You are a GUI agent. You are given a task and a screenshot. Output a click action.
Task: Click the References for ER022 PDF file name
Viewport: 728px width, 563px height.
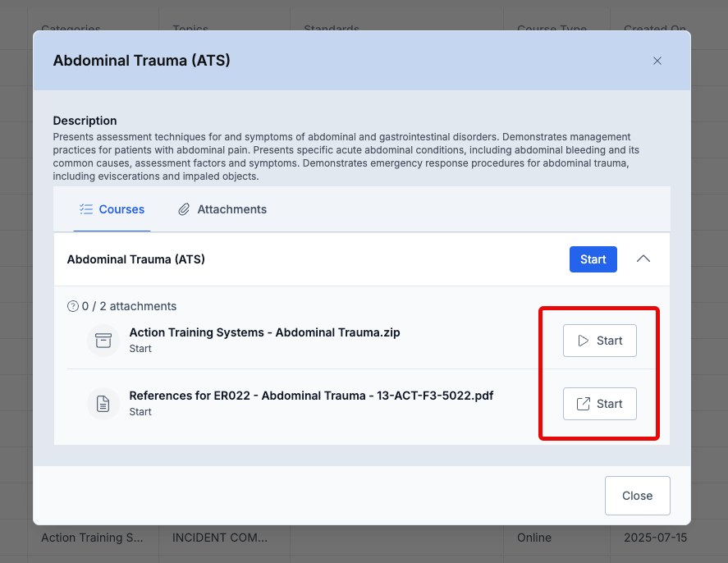point(311,396)
